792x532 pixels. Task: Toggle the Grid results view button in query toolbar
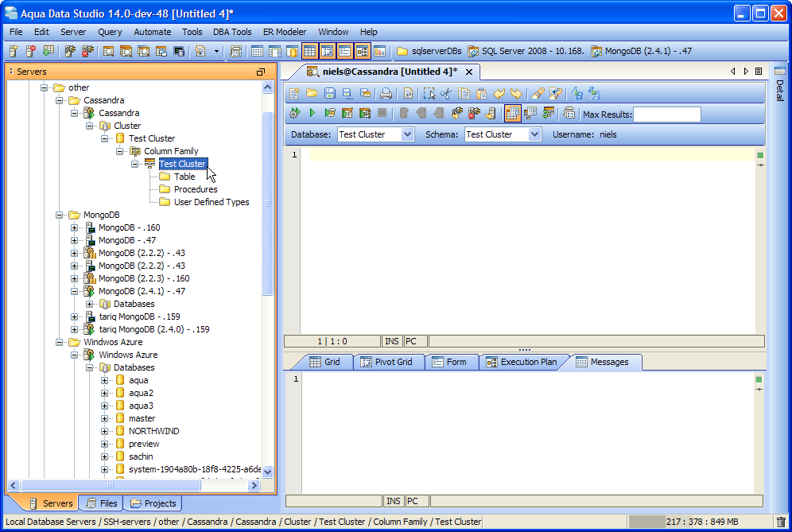click(x=512, y=113)
